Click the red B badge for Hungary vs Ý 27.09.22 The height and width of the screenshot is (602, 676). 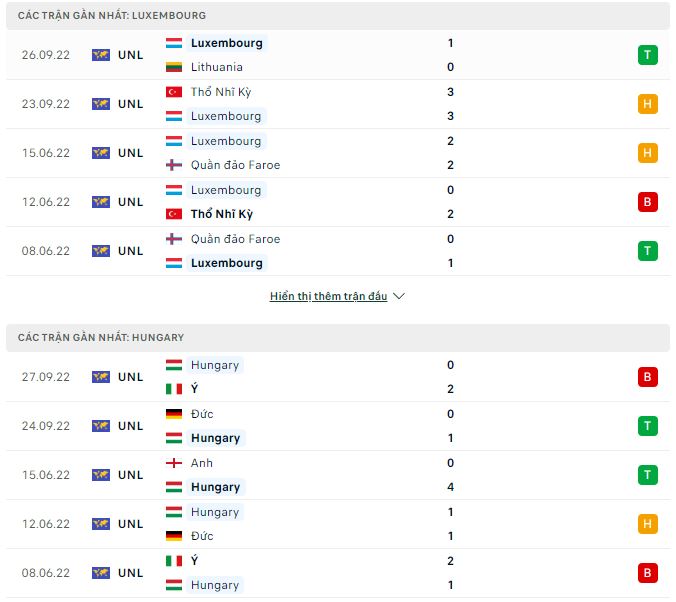click(647, 377)
